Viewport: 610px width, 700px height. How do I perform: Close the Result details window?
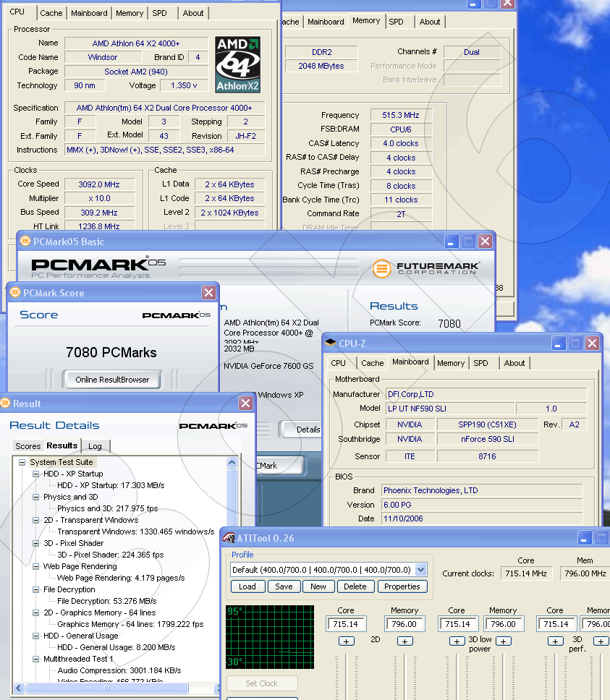pyautogui.click(x=245, y=404)
